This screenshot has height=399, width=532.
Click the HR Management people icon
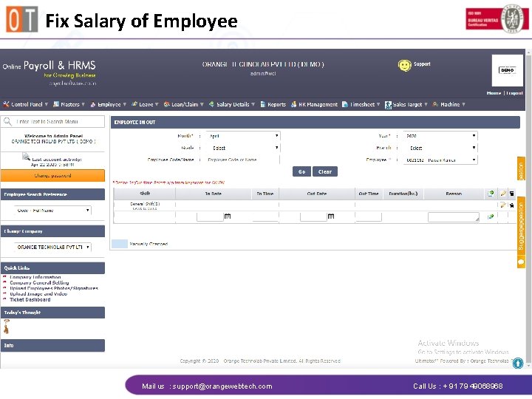pos(294,104)
